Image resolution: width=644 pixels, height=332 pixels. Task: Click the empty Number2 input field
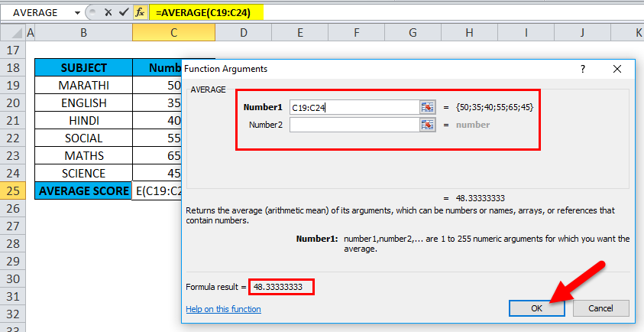[x=354, y=125]
